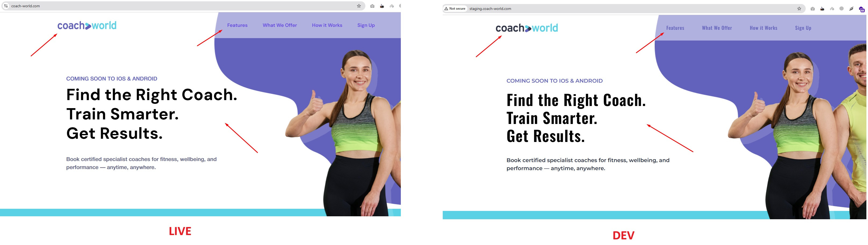Click the grey swoosh extension icon in the staging toolbar
868x245 pixels.
click(x=851, y=9)
